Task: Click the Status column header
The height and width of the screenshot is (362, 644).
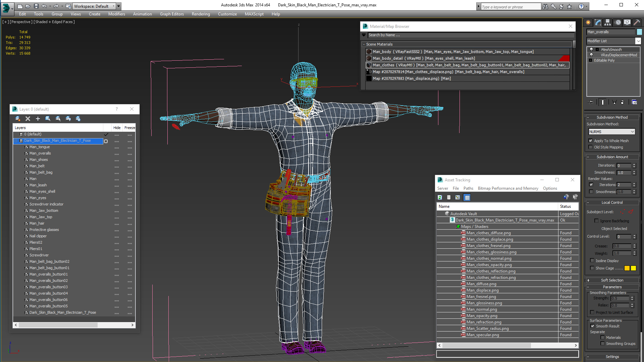Action: [568, 206]
